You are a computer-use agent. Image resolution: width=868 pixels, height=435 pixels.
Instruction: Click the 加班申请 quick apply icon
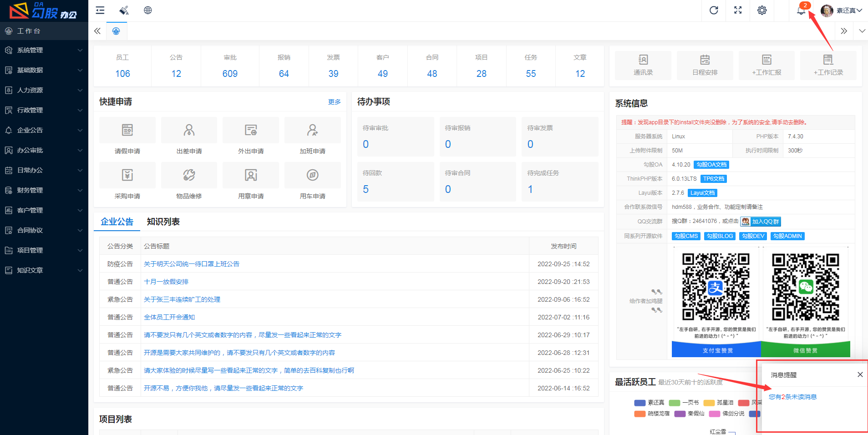313,130
